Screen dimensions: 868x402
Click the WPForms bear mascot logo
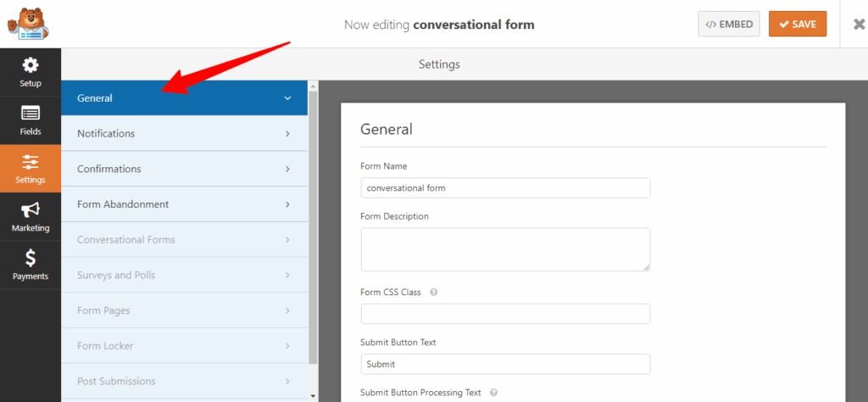click(28, 24)
